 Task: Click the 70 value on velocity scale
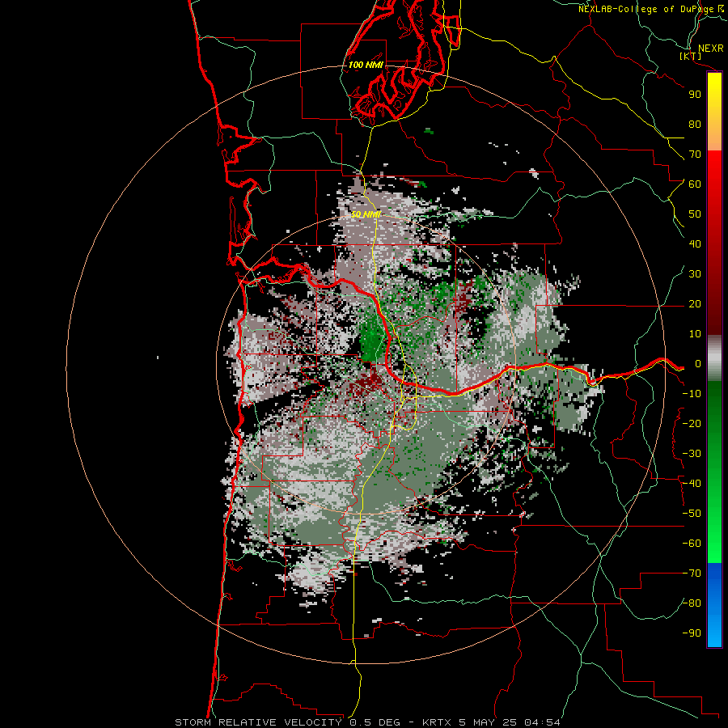pos(695,154)
